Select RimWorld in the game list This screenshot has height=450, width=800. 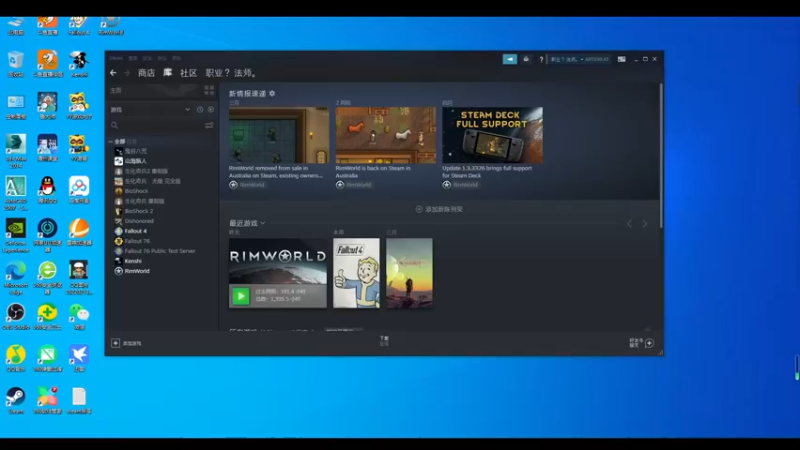(x=137, y=271)
